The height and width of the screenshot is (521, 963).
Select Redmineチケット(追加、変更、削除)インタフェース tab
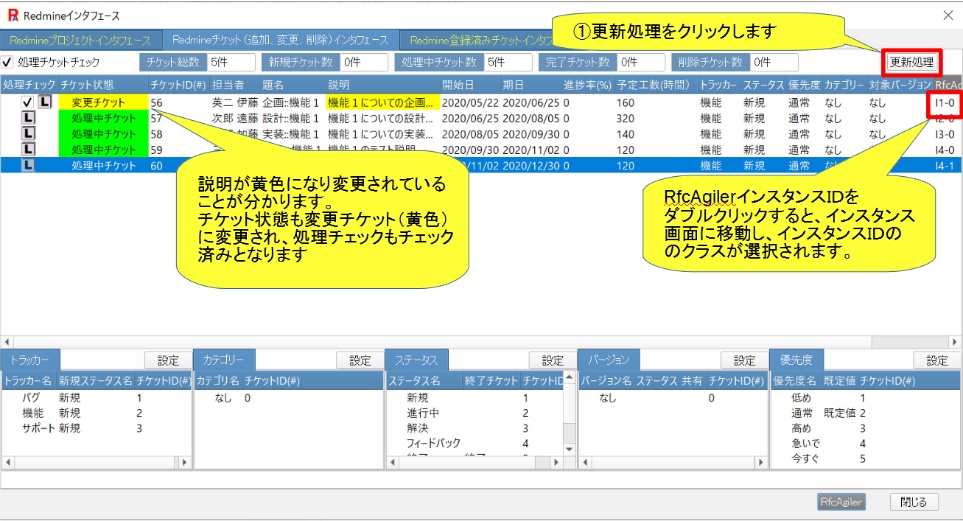click(280, 40)
